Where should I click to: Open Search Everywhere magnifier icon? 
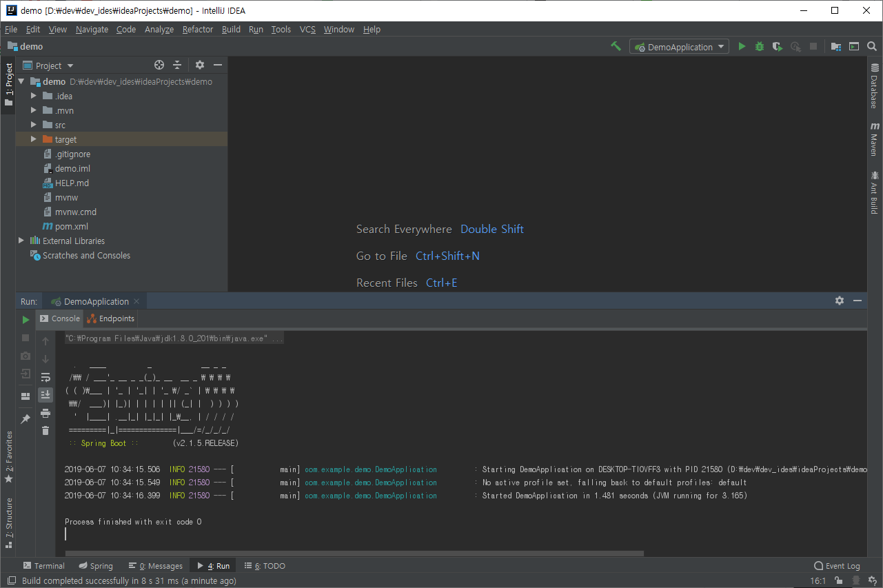(872, 46)
